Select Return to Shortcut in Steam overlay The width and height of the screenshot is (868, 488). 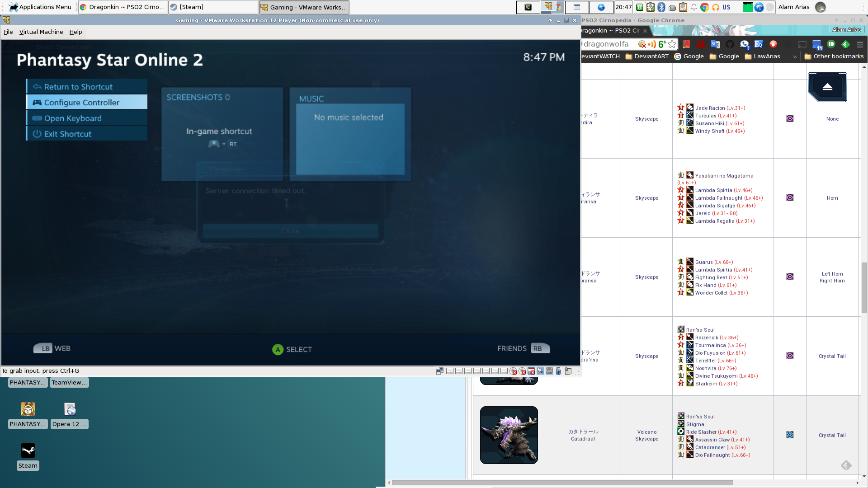(87, 87)
